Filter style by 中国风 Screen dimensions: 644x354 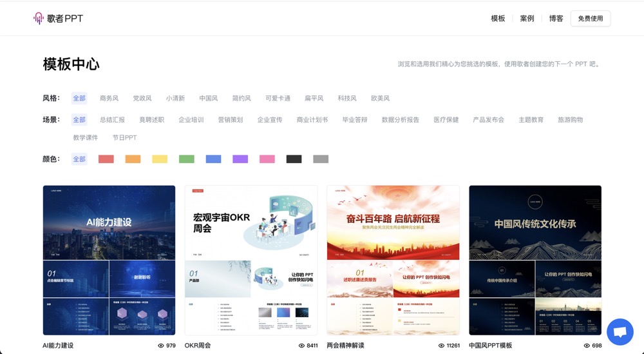(208, 98)
